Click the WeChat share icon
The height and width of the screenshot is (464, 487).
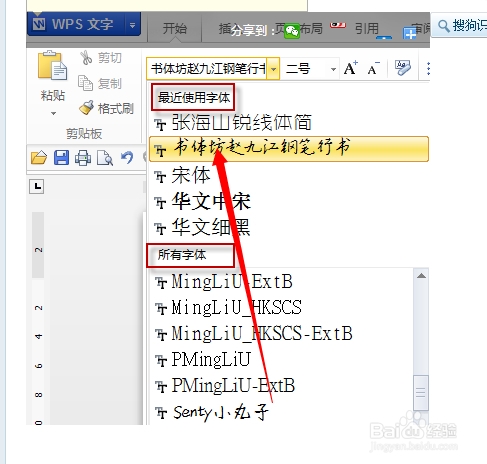point(292,31)
